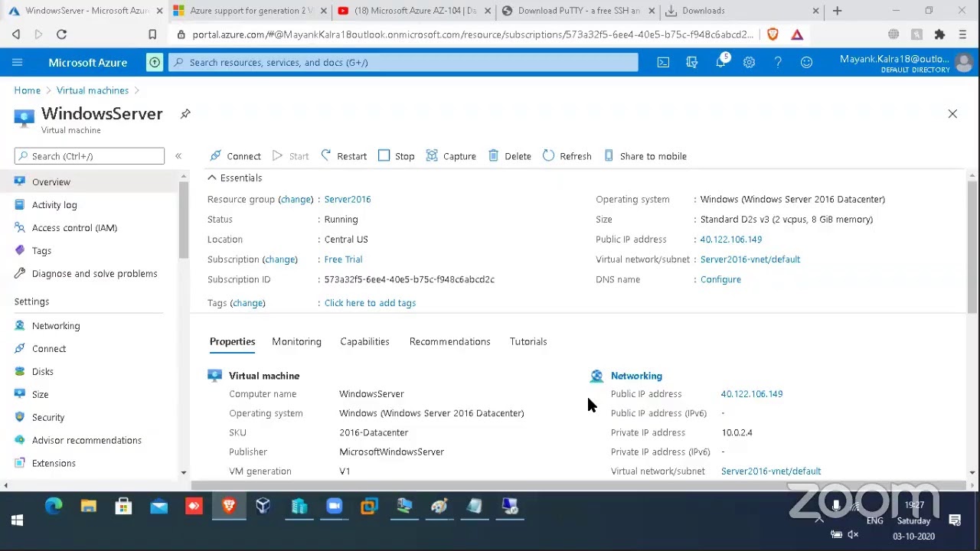Open Tags in the sidebar
The width and height of the screenshot is (980, 551).
tap(41, 251)
